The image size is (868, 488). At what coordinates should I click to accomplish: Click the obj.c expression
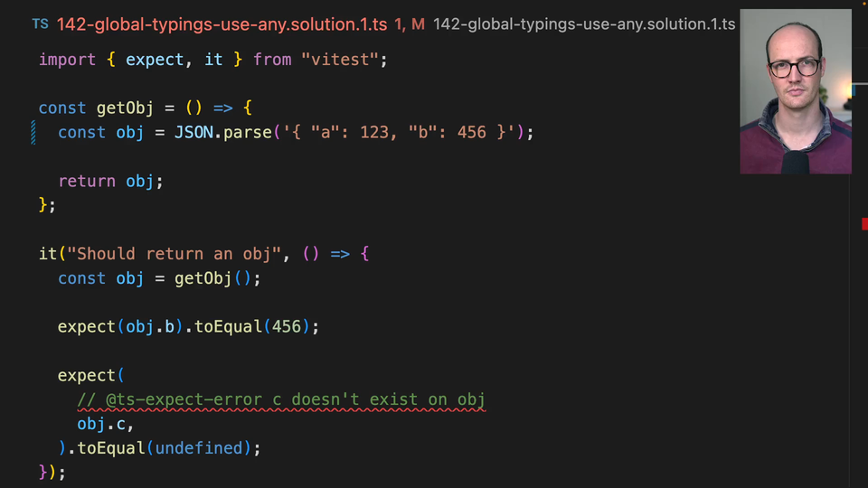[105, 424]
